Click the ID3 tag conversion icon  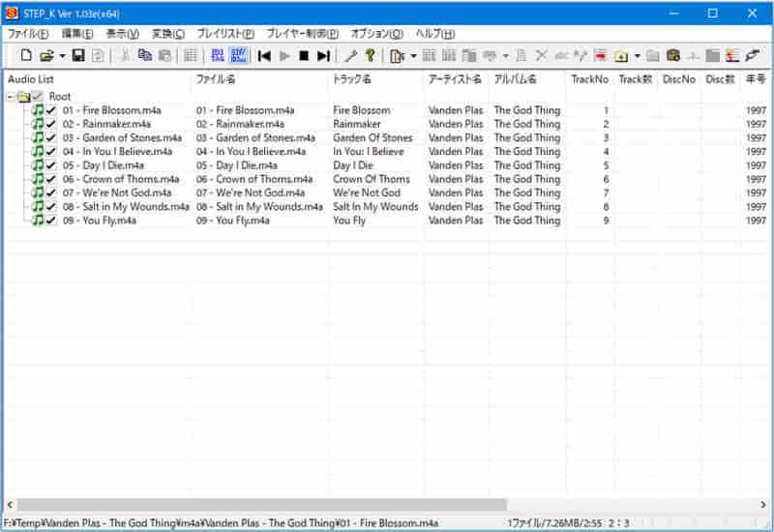tap(218, 56)
